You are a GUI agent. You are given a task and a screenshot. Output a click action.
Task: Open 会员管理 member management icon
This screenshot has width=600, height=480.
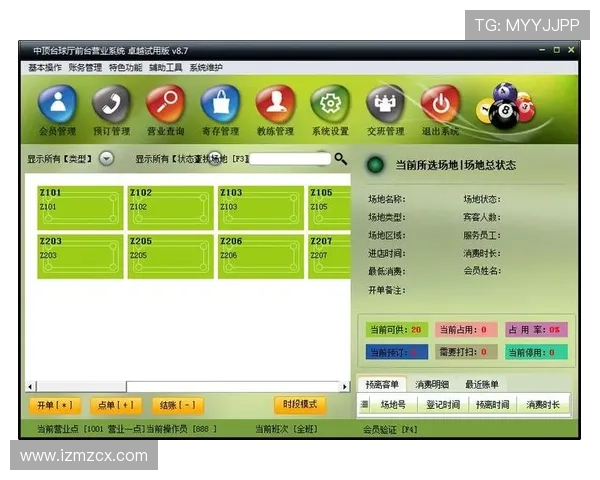(57, 104)
